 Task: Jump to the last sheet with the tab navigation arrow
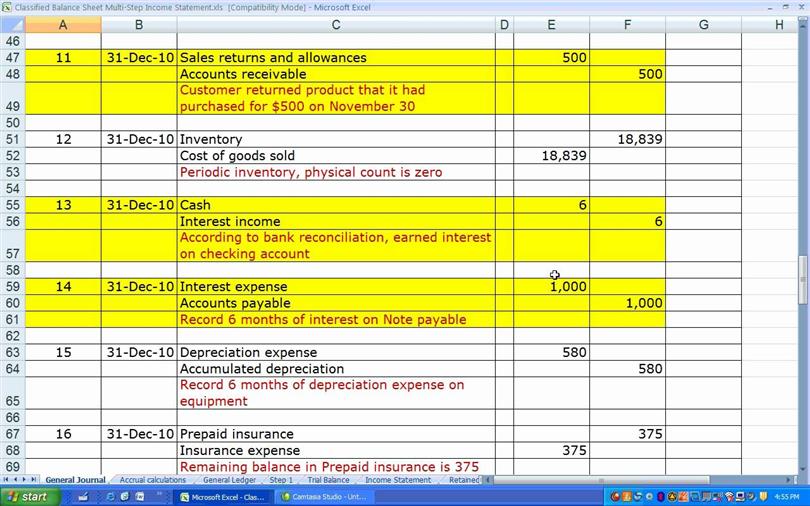[x=33, y=480]
